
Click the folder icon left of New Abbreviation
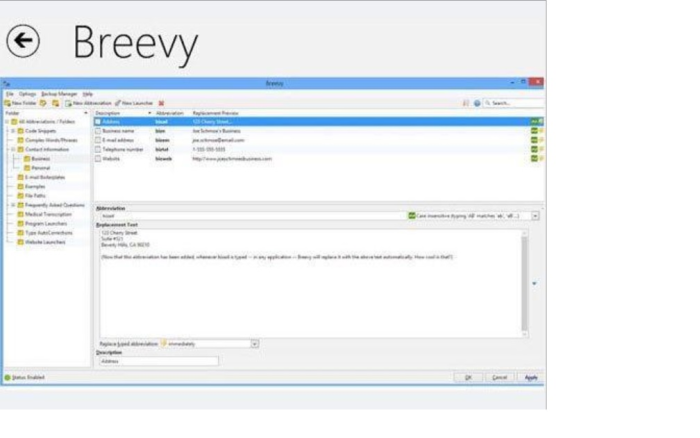(x=55, y=103)
